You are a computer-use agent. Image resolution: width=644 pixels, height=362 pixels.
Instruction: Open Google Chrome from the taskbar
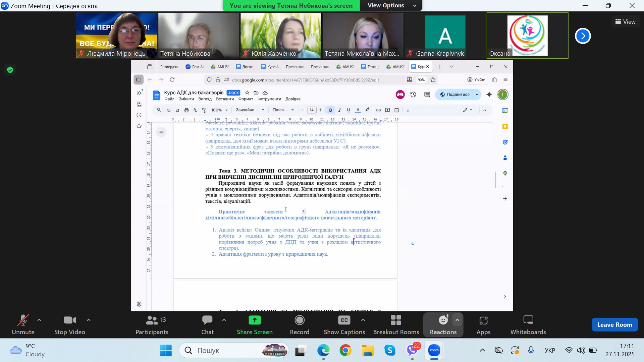(x=345, y=351)
